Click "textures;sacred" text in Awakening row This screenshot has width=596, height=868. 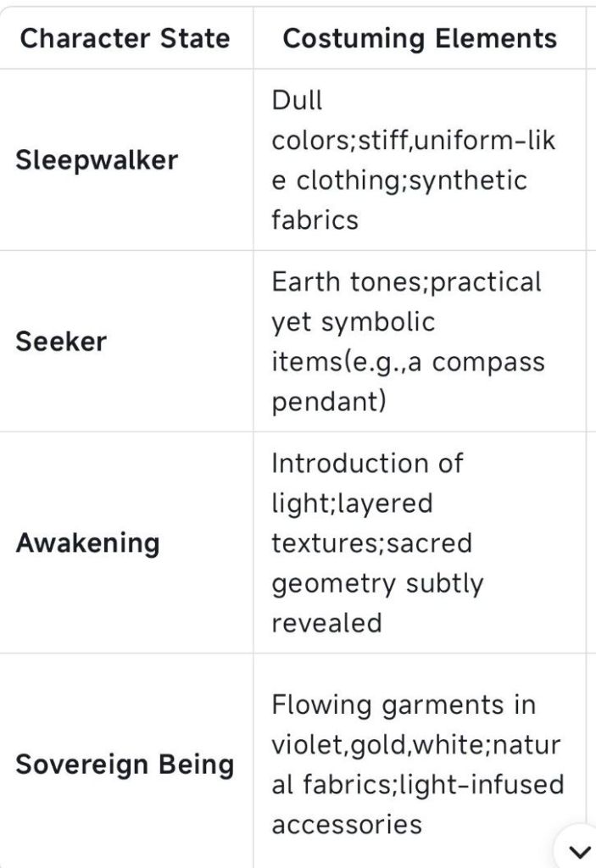pos(371,543)
